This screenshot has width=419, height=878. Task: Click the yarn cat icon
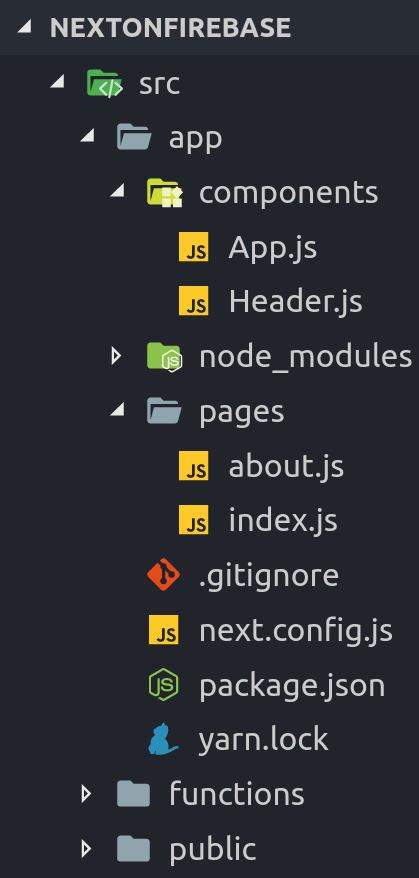tap(162, 739)
